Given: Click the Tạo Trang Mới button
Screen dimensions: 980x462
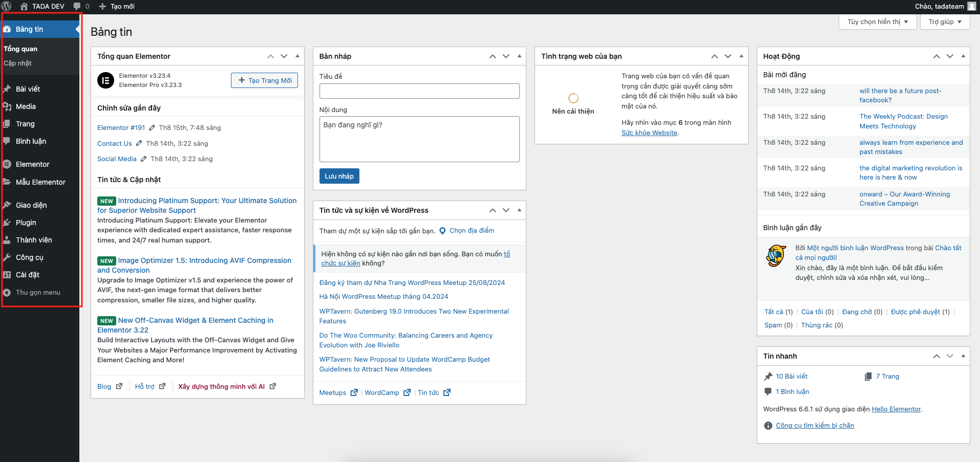Looking at the screenshot, I should tap(264, 80).
